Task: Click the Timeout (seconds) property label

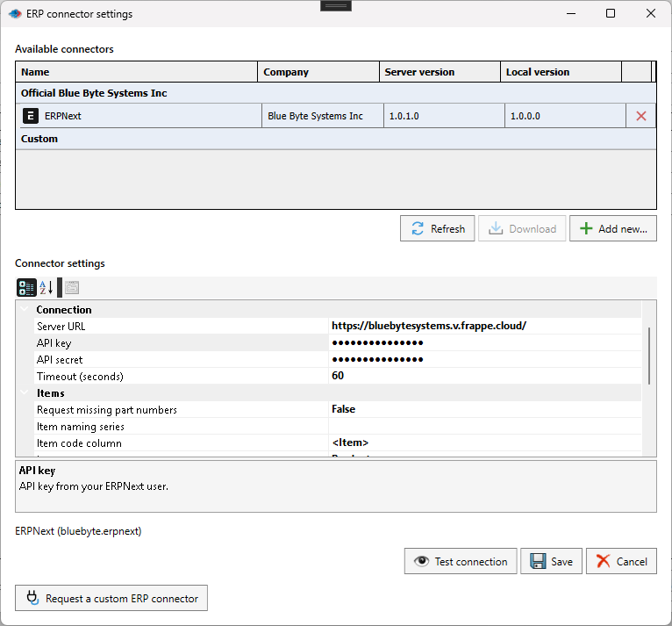Action: pyautogui.click(x=80, y=377)
